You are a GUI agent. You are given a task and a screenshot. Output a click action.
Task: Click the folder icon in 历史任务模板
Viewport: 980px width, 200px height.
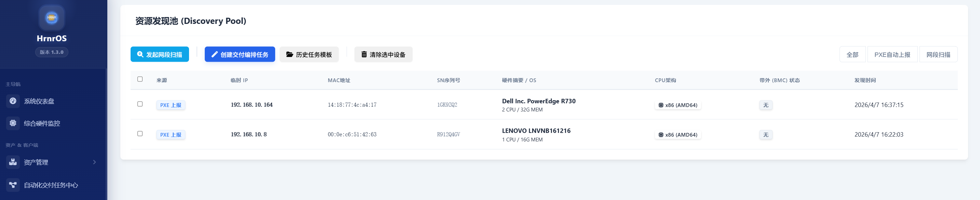[289, 54]
